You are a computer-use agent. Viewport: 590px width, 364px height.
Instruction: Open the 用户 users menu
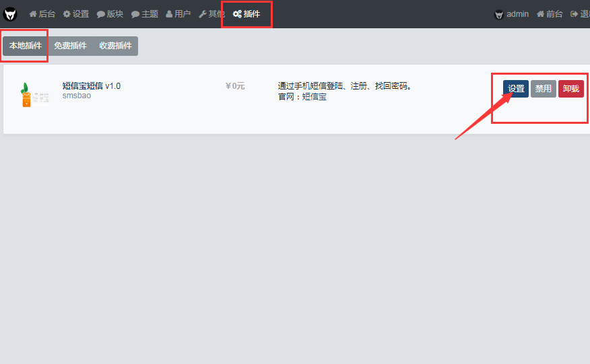tap(178, 14)
